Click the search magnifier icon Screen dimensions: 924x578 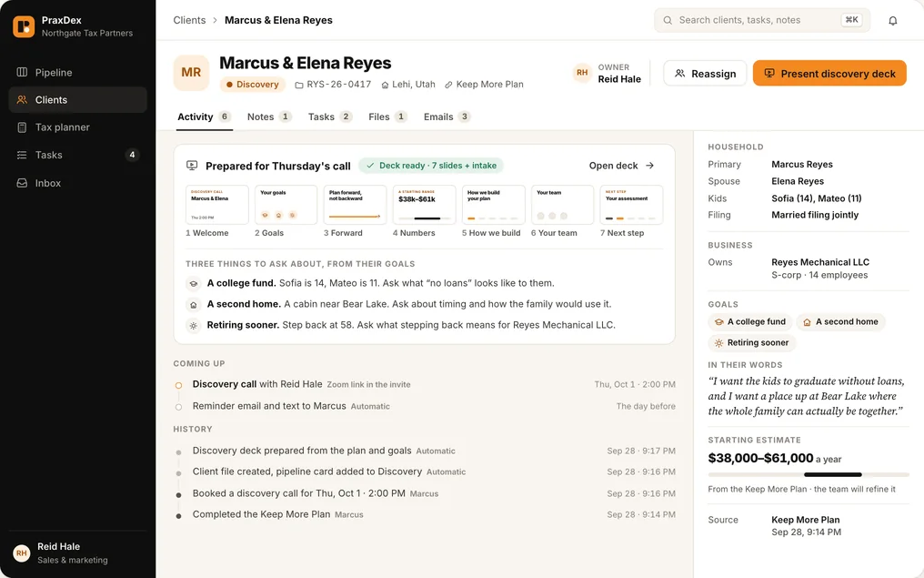point(668,20)
